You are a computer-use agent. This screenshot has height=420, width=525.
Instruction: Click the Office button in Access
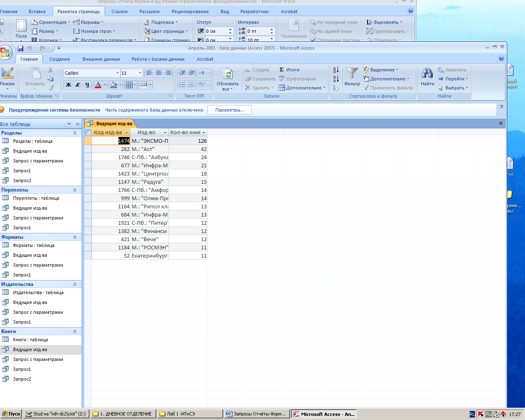click(x=5, y=52)
